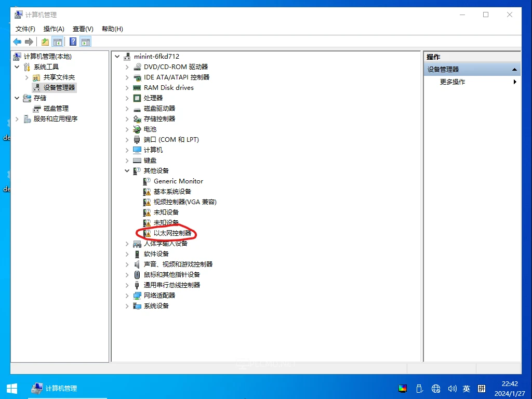The height and width of the screenshot is (399, 532).
Task: Select the RAM Disk drives label
Action: click(x=169, y=87)
